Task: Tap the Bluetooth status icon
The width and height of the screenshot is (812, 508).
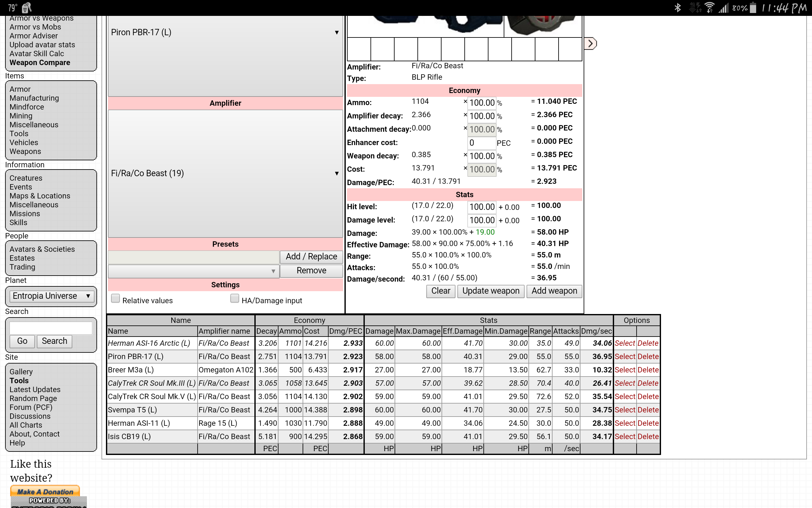Action: [678, 8]
